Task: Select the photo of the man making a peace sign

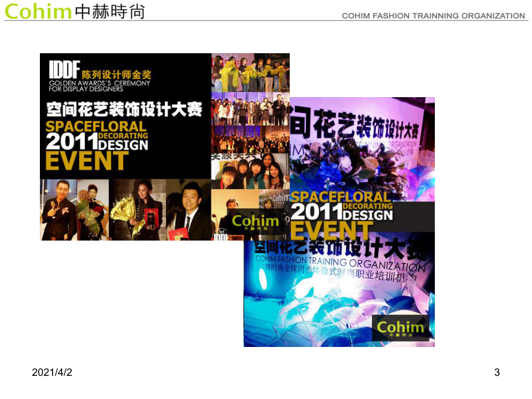Action: [58, 210]
